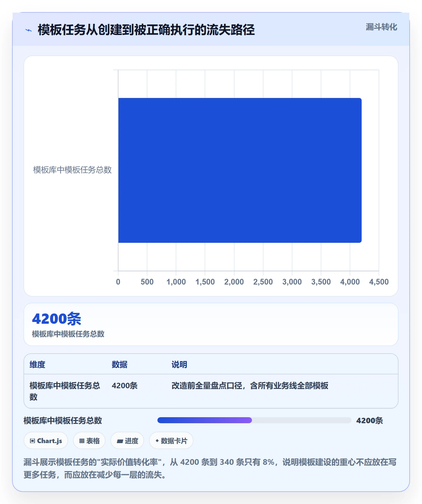Click the 漏斗转化 label in the header

coord(381,27)
